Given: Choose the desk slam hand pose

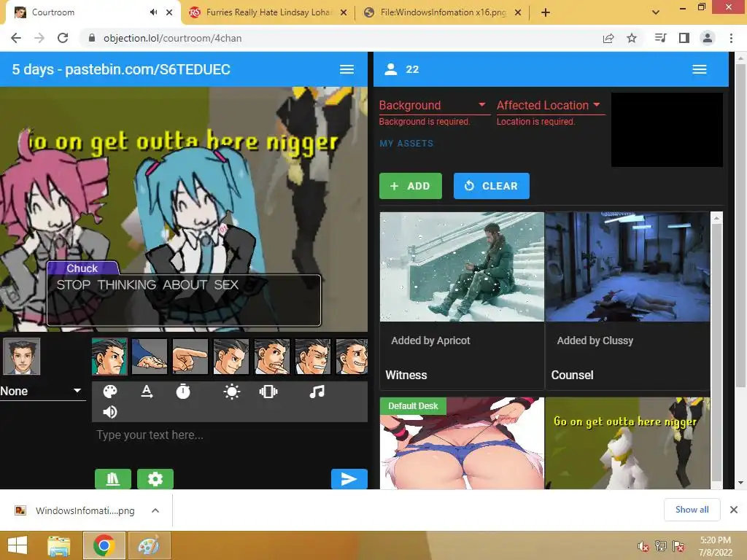Looking at the screenshot, I should point(150,356).
